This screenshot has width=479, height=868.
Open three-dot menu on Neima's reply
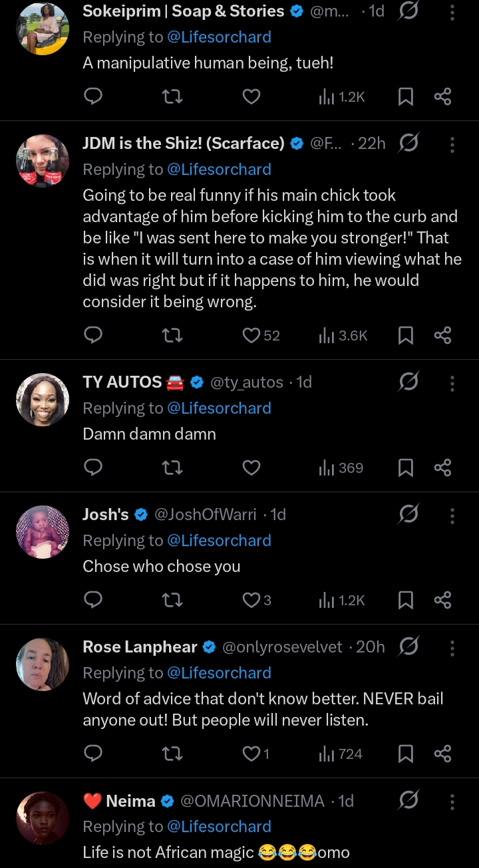pyautogui.click(x=452, y=801)
